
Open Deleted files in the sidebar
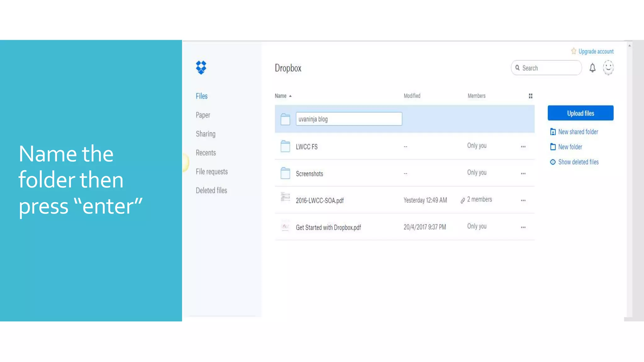(211, 190)
